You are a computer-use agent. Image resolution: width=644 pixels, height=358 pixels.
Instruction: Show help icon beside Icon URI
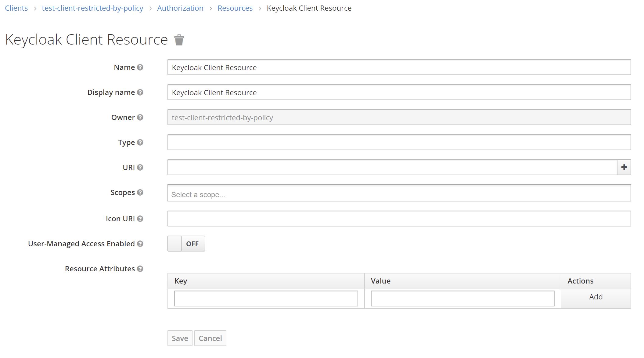tap(140, 219)
